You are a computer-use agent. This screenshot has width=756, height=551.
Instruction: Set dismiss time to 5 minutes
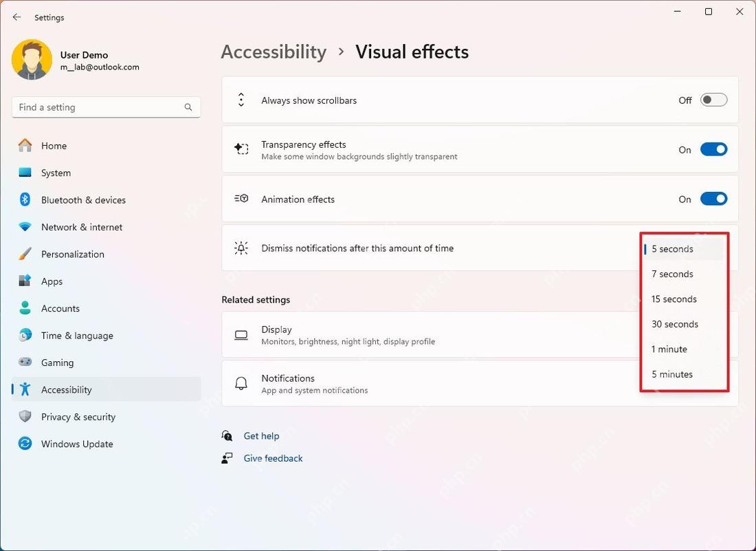[x=684, y=374]
